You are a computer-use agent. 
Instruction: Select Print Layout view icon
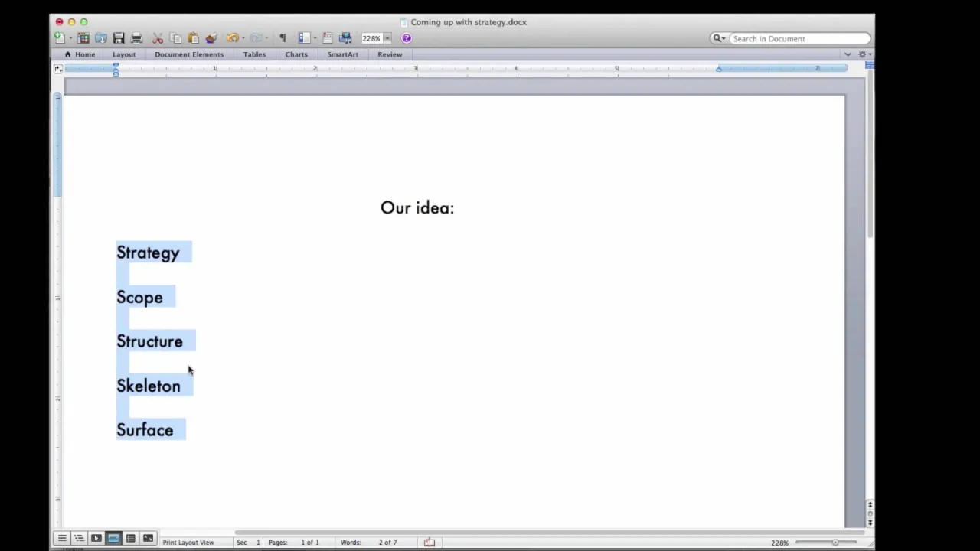click(113, 539)
